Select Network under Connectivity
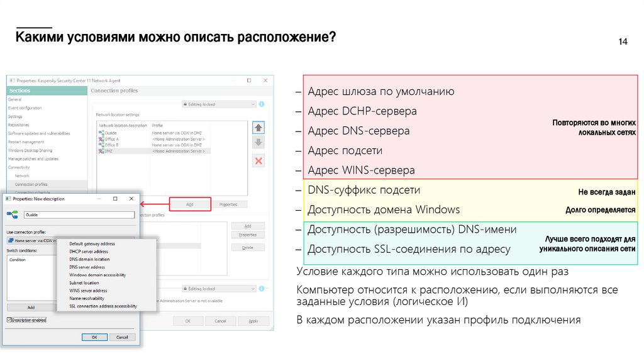 [x=22, y=175]
